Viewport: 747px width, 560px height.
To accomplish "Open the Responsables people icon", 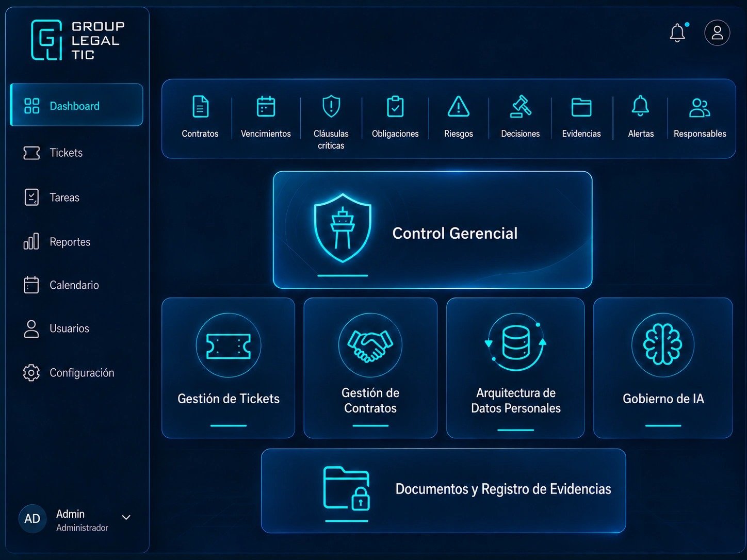I will pos(700,107).
